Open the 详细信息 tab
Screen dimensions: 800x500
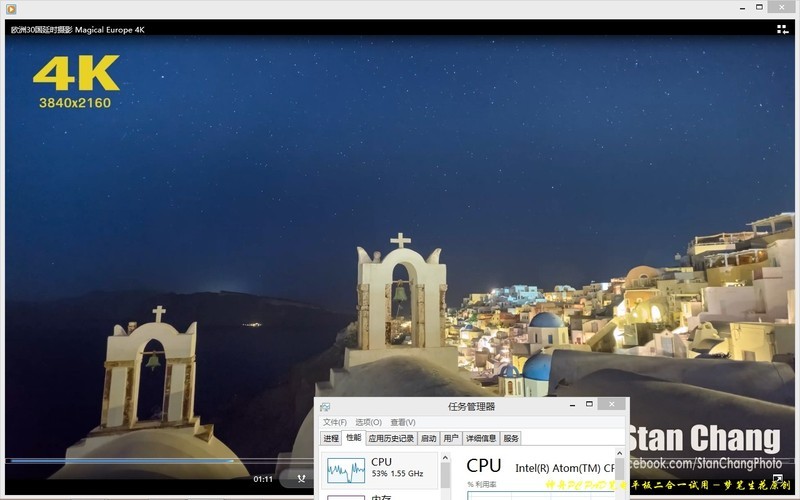pos(481,438)
